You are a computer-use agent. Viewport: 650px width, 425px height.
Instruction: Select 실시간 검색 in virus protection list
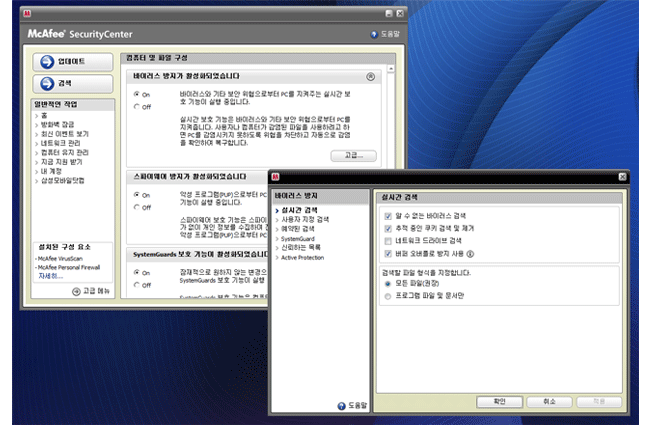299,210
